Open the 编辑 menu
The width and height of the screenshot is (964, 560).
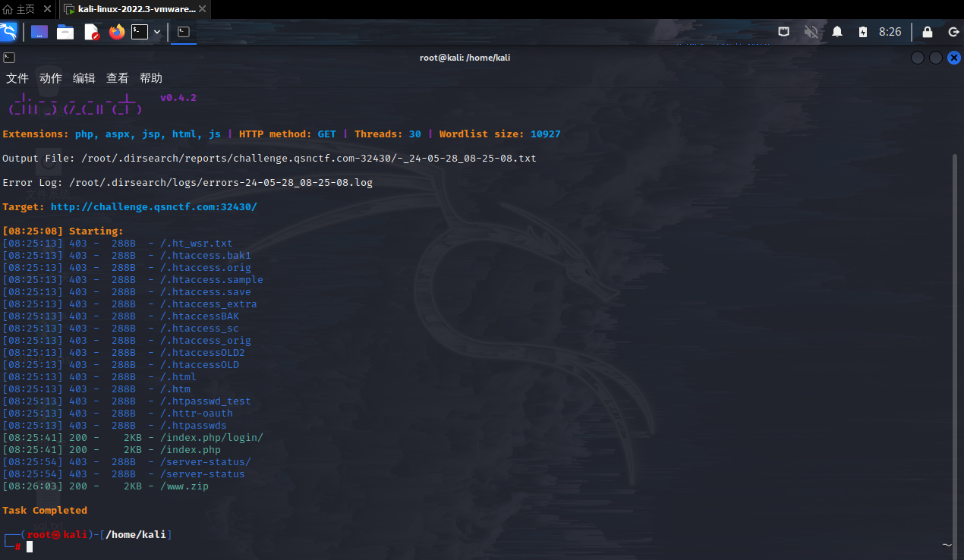pyautogui.click(x=84, y=78)
